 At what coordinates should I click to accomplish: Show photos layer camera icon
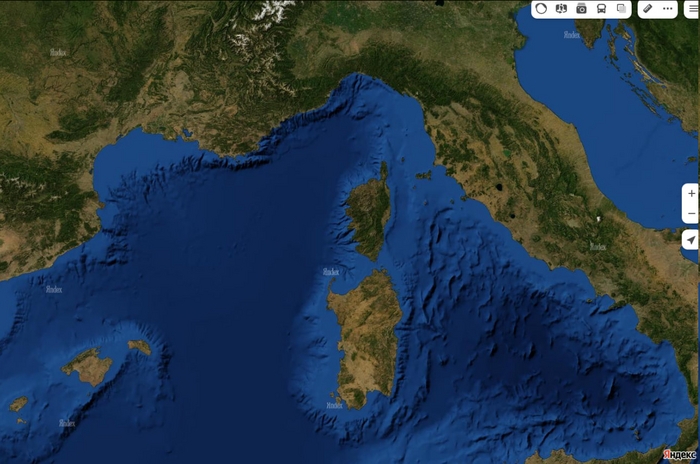(x=581, y=8)
